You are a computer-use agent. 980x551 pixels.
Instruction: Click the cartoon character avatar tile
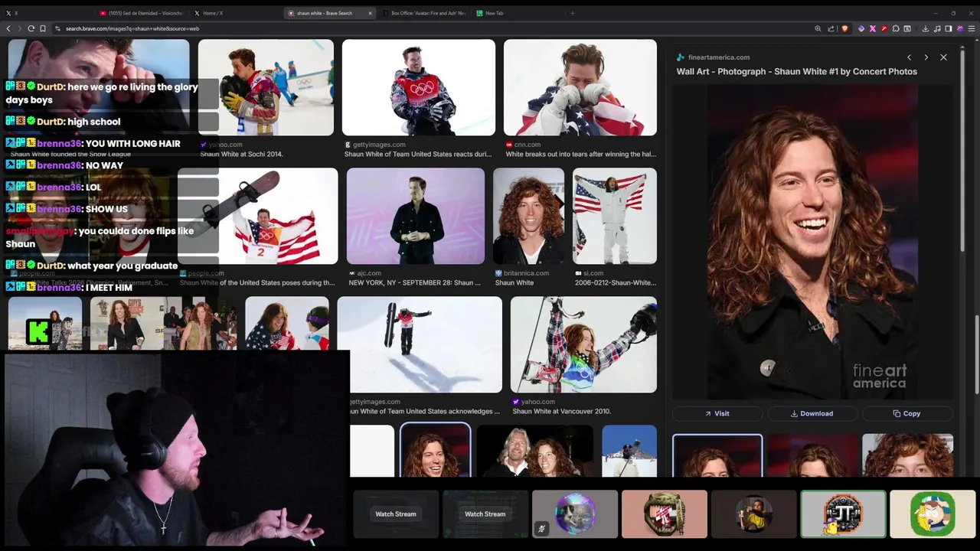933,514
